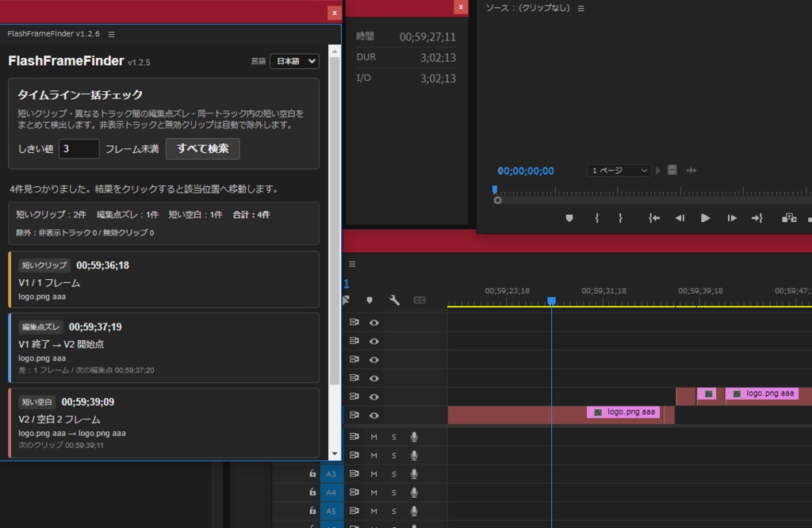The height and width of the screenshot is (528, 812).
Task: Select the FlashFrameFinder v1.2.6 panel tab
Action: (54, 33)
